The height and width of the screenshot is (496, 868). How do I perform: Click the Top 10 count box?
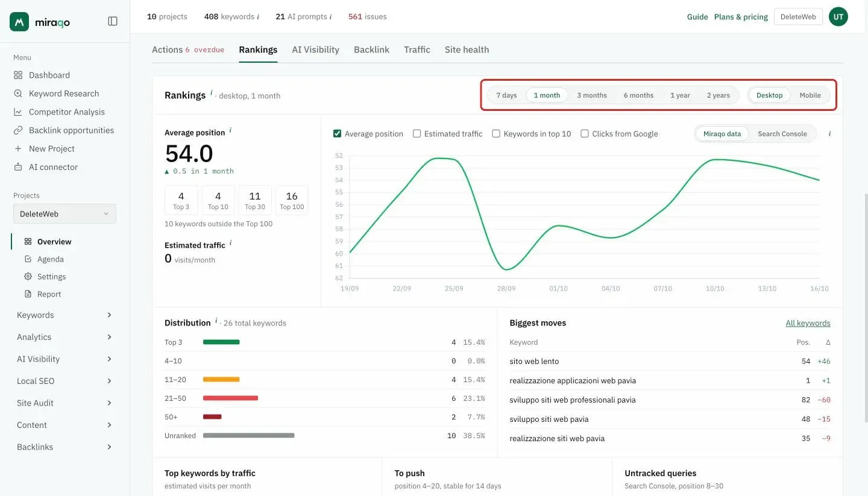tap(218, 200)
